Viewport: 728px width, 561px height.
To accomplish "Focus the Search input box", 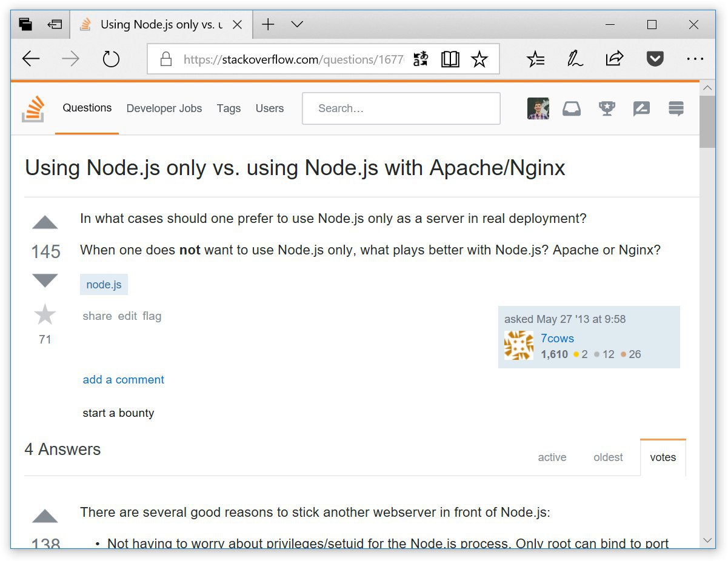I will (x=401, y=108).
